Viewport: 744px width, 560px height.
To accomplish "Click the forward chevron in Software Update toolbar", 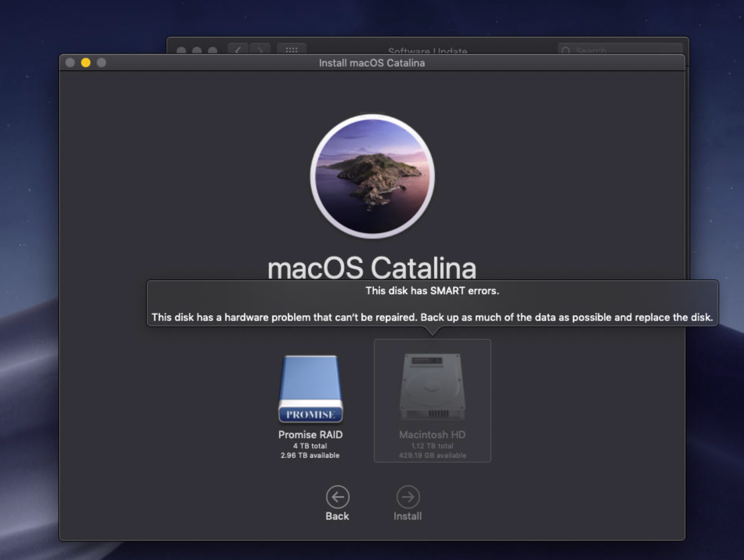I will [x=260, y=50].
